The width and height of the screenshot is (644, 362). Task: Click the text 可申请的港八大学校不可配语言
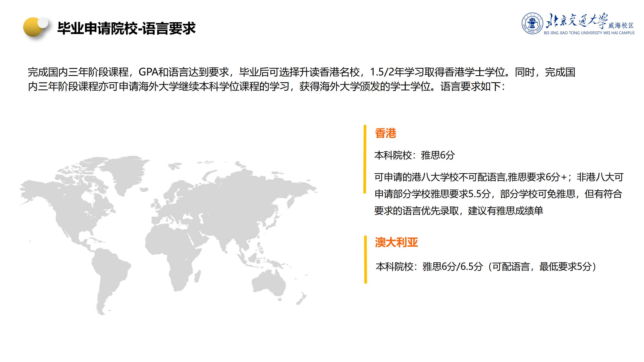click(x=440, y=177)
